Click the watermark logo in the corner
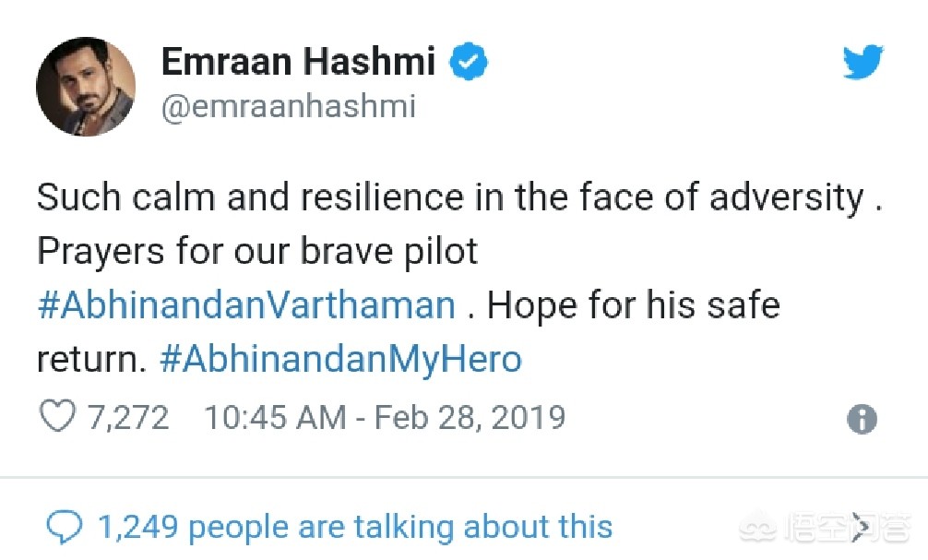The height and width of the screenshot is (560, 928). point(825,527)
